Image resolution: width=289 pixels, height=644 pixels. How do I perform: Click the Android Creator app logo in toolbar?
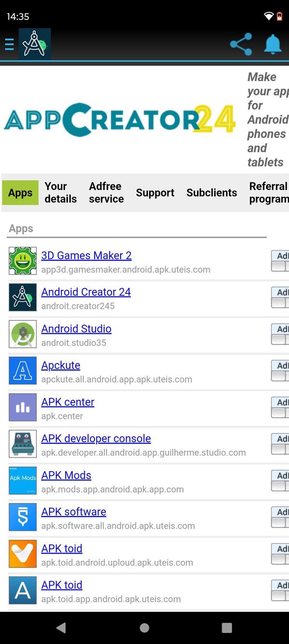(34, 44)
